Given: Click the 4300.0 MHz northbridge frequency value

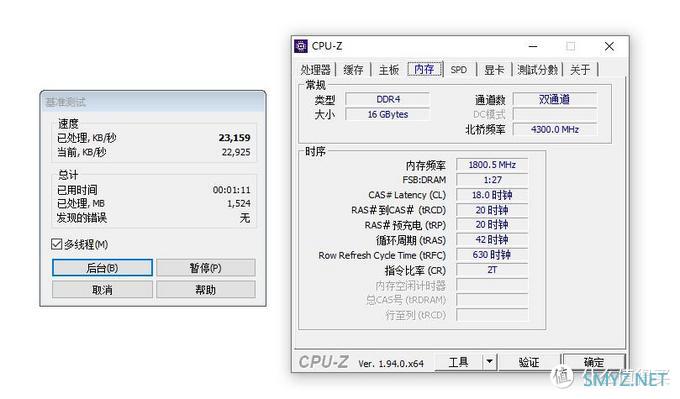Looking at the screenshot, I should coord(555,129).
